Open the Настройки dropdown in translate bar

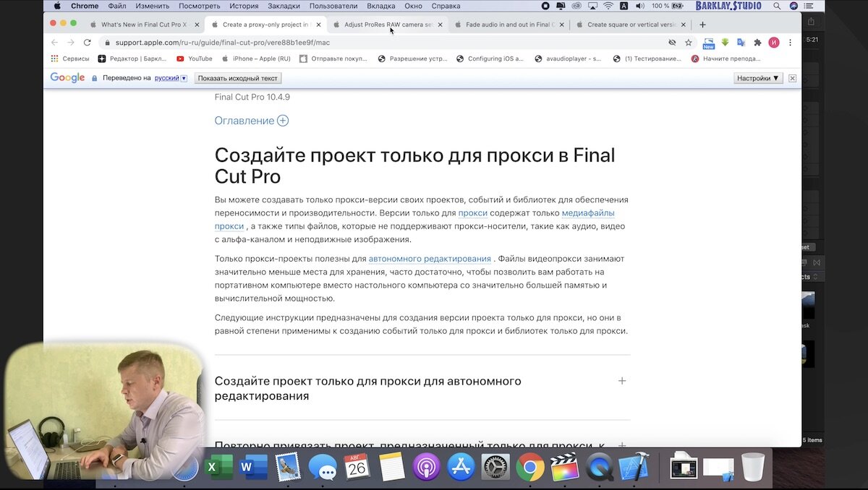coord(758,78)
